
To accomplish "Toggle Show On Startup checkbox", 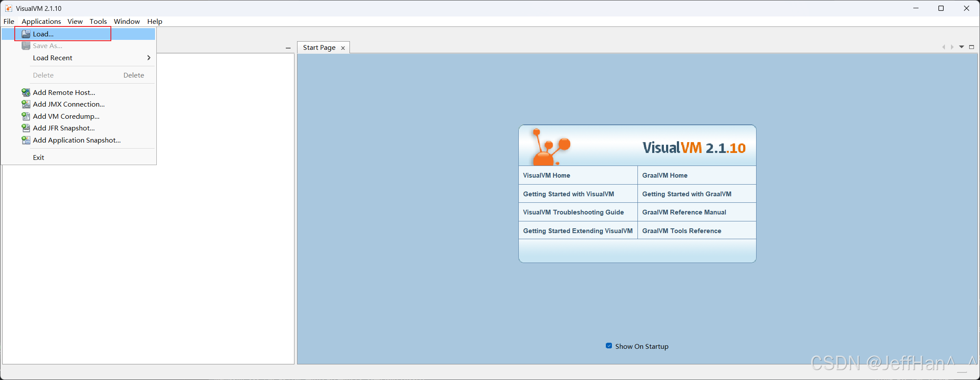I will coord(609,346).
